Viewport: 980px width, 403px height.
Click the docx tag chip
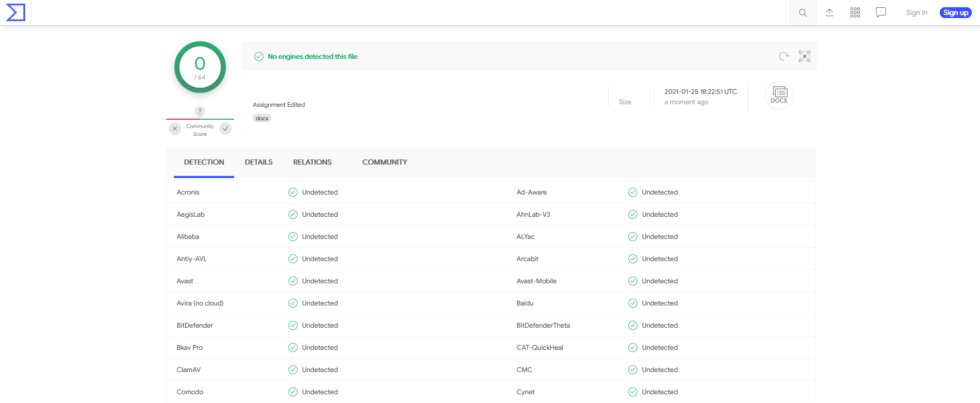coord(262,118)
